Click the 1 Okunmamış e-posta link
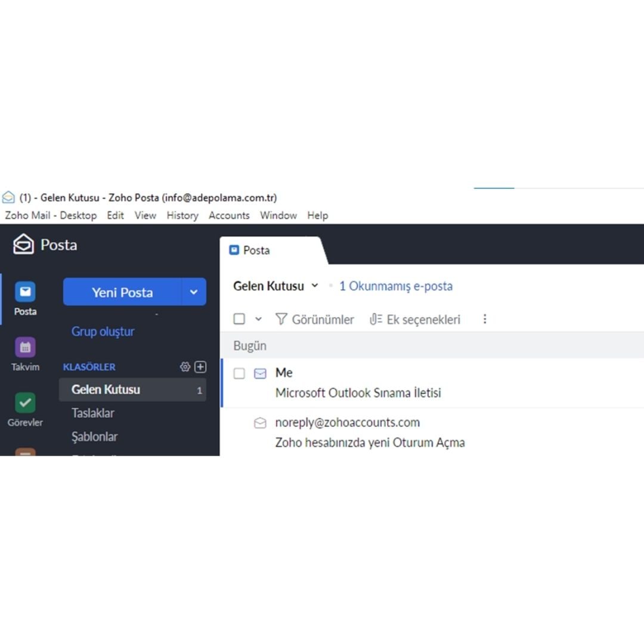The width and height of the screenshot is (644, 644). [395, 286]
